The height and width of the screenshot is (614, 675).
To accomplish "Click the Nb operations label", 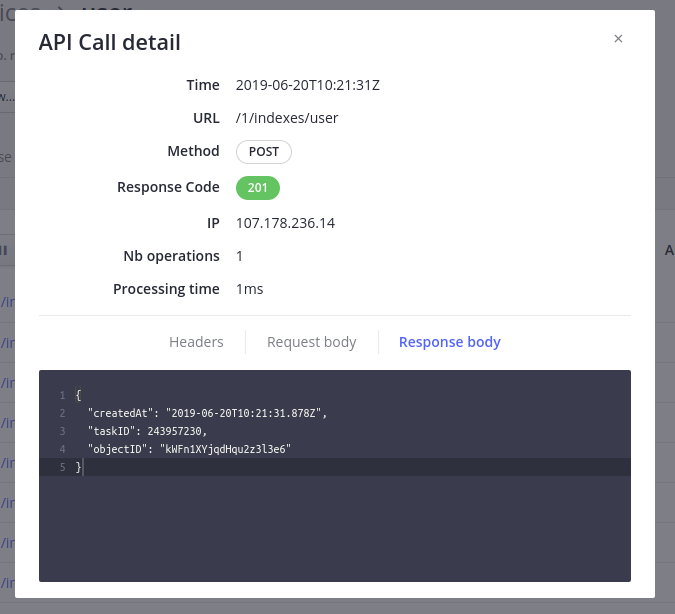I will coord(171,256).
